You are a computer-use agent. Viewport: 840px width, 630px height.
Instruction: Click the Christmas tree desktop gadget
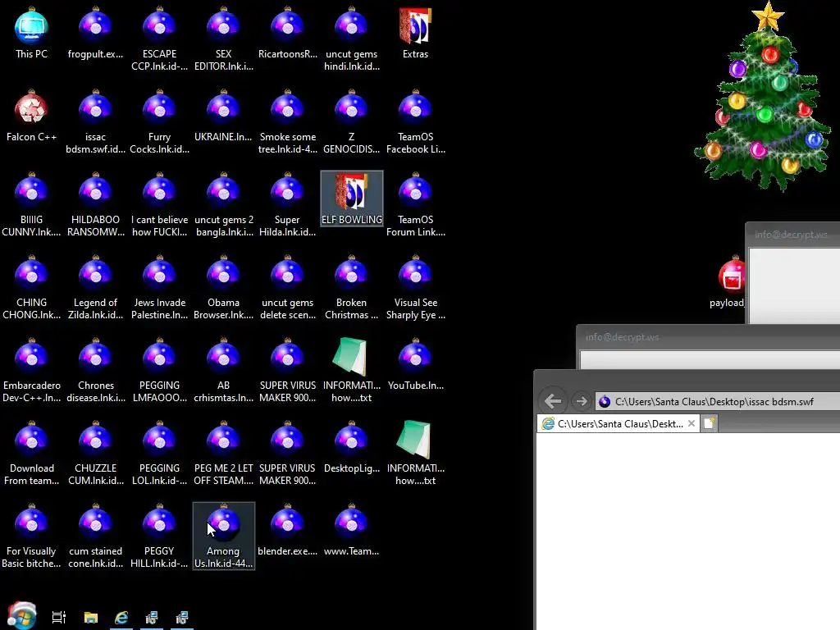point(762,97)
